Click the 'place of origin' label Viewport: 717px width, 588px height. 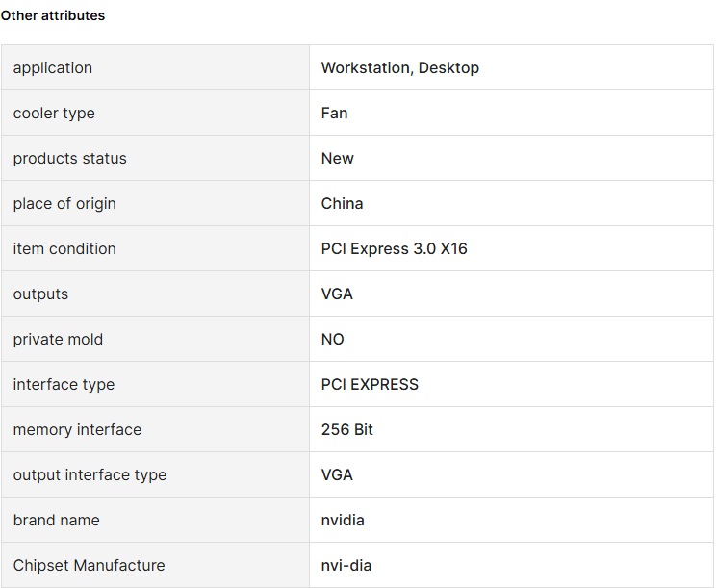[x=64, y=203]
